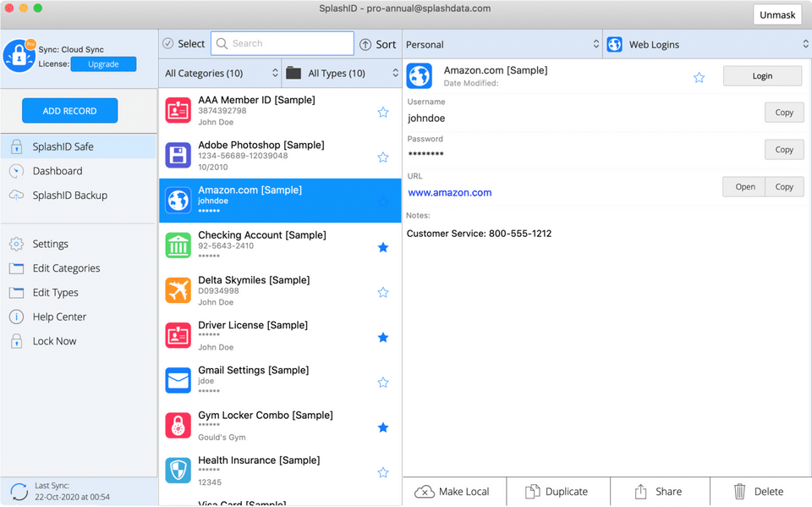
Task: Click the Checking Account bank icon
Action: click(x=178, y=245)
